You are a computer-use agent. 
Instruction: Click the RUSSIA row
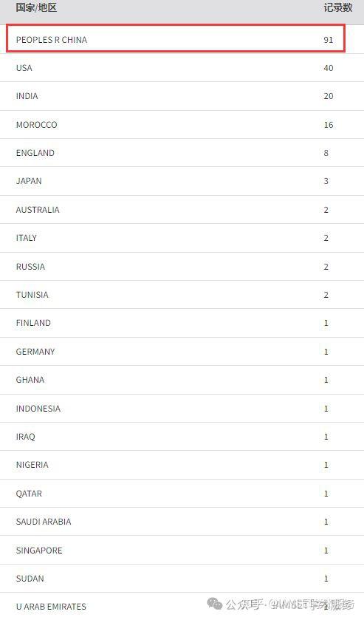click(182, 267)
